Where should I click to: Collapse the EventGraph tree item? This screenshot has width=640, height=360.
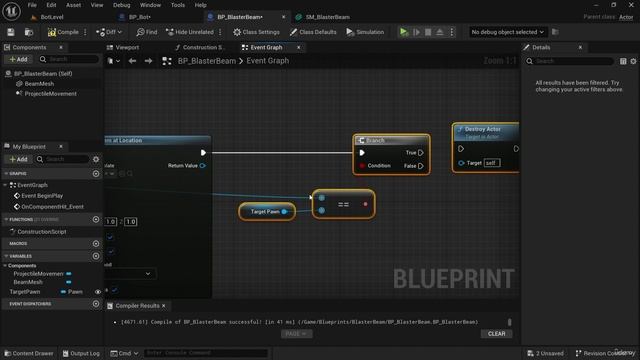coord(5,185)
